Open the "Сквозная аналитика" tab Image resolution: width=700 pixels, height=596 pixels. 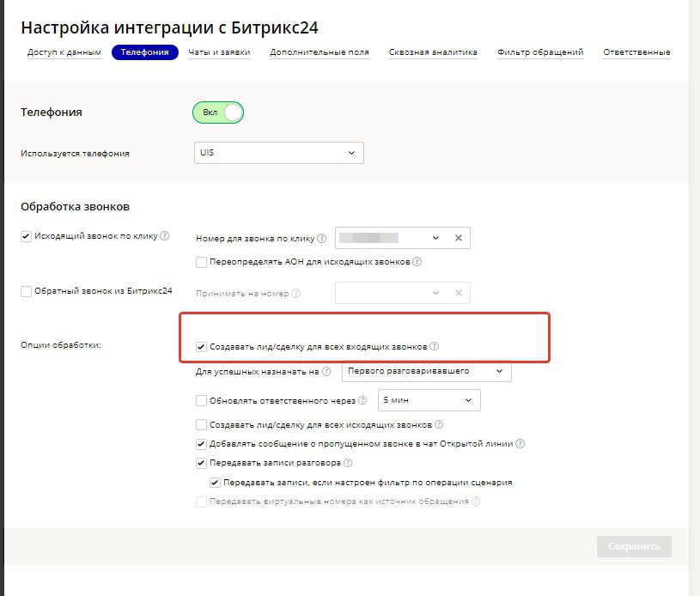point(433,52)
